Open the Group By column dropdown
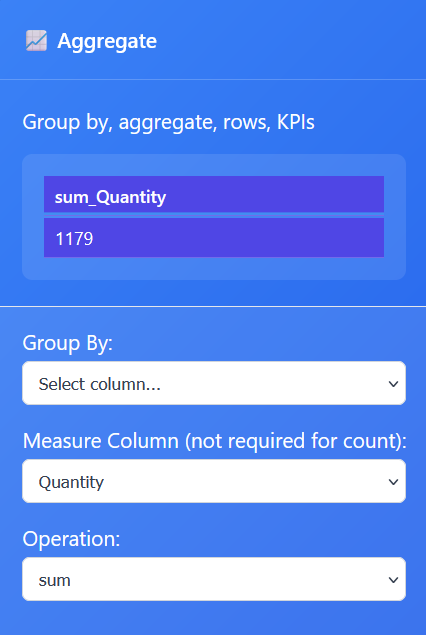Image resolution: width=426 pixels, height=635 pixels. (x=214, y=383)
